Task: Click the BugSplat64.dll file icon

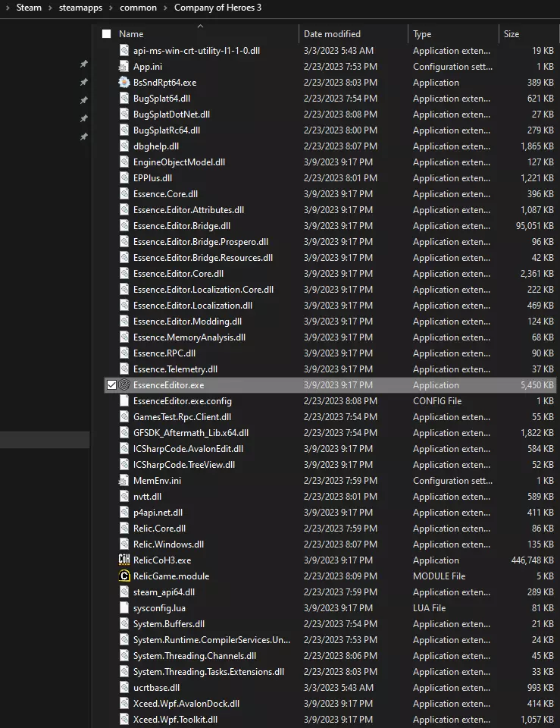Action: point(124,99)
